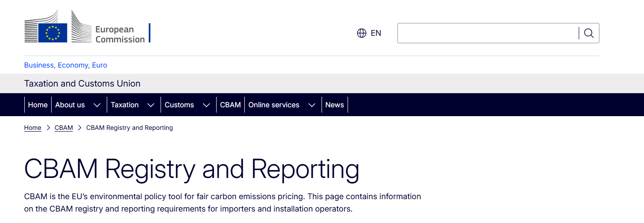Viewport: 644px width, 223px height.
Task: Click the Taxation and Customs Union site title
Action: point(82,83)
